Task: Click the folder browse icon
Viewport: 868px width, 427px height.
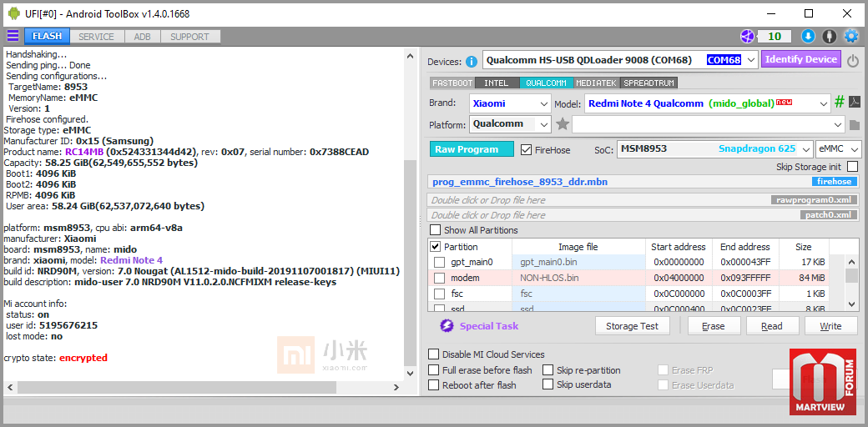Action: 855,125
